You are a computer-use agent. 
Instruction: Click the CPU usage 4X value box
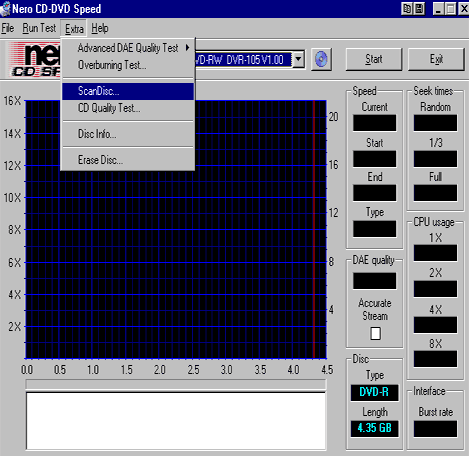coord(435,325)
